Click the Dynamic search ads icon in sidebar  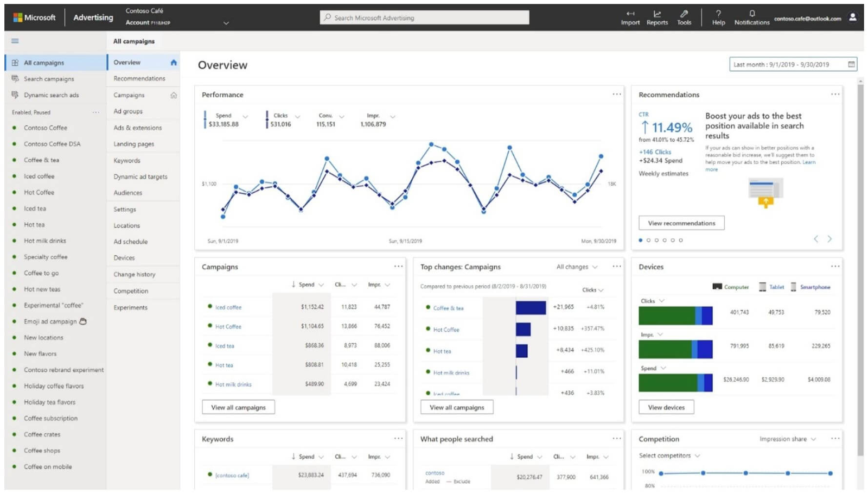tap(15, 95)
